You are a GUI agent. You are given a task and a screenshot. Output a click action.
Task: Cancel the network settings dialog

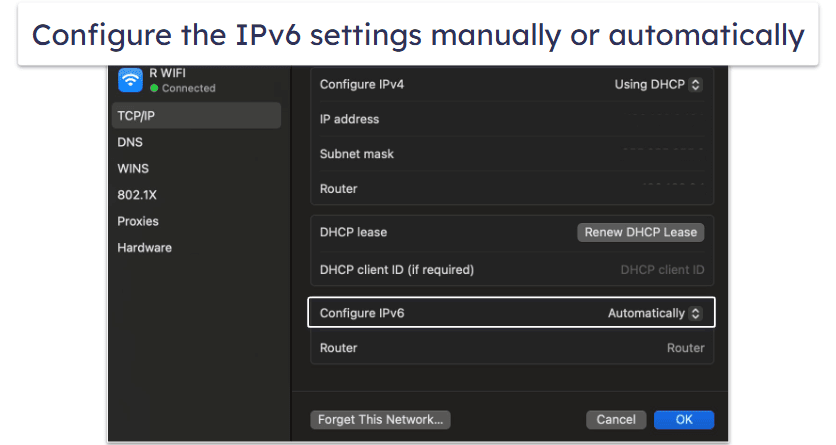tap(616, 420)
